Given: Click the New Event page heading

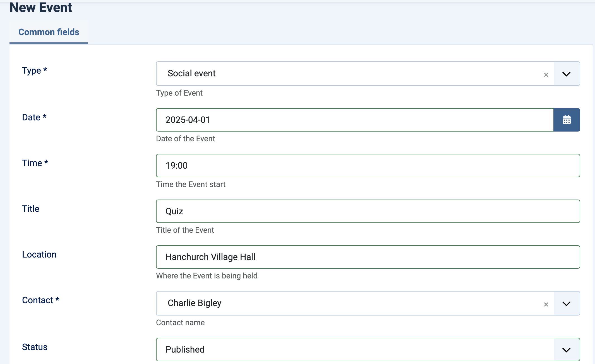Looking at the screenshot, I should 41,8.
